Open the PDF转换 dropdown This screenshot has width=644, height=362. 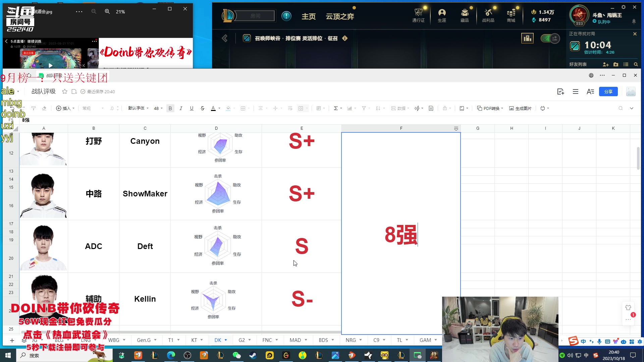pyautogui.click(x=490, y=108)
